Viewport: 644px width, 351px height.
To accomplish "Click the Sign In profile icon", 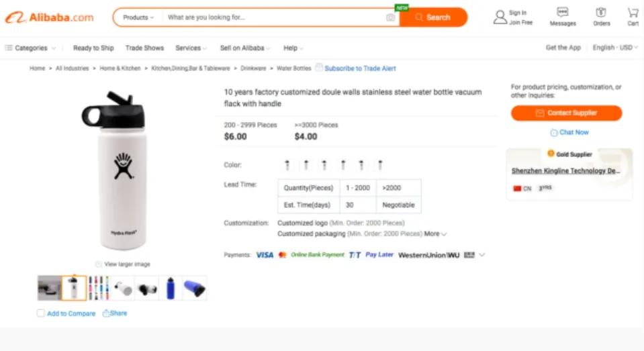I will [x=500, y=17].
